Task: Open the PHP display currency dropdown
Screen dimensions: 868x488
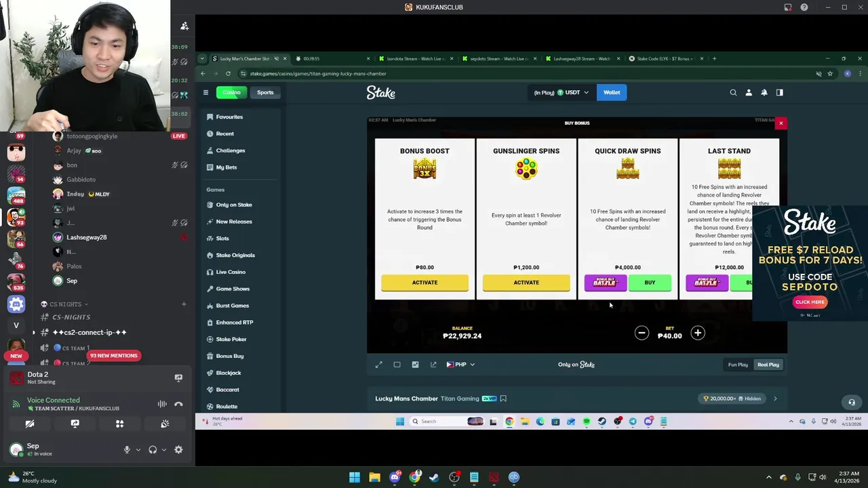Action: coord(460,365)
